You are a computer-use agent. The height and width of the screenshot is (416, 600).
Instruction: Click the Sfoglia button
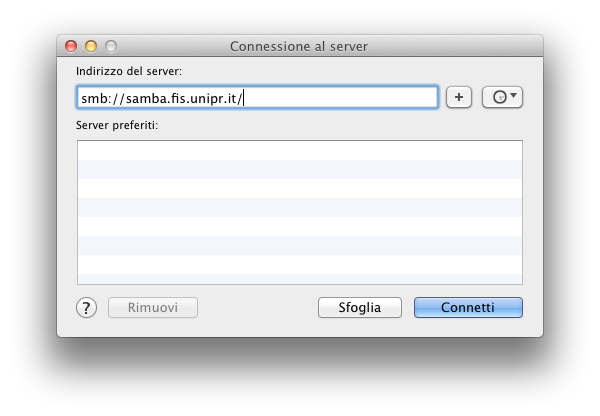tap(360, 308)
